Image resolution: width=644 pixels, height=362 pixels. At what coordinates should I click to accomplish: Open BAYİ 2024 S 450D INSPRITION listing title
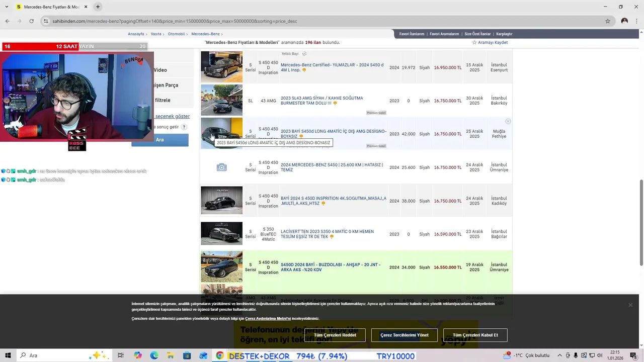(x=334, y=201)
